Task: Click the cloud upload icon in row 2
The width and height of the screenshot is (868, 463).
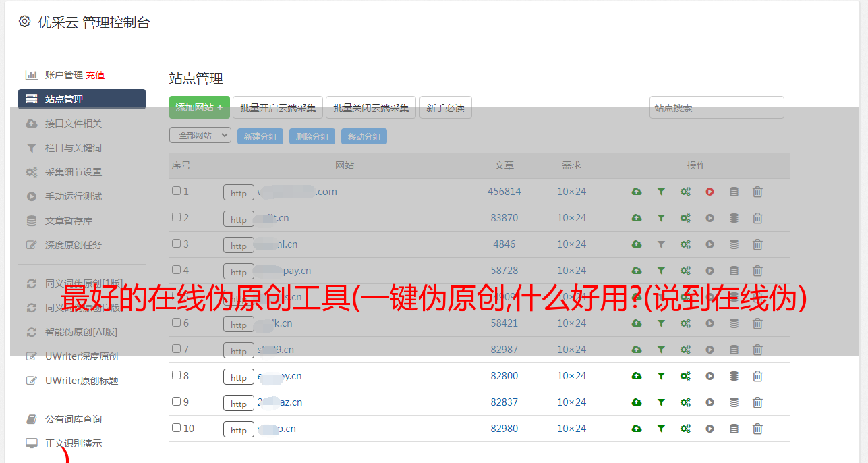Action: point(637,218)
